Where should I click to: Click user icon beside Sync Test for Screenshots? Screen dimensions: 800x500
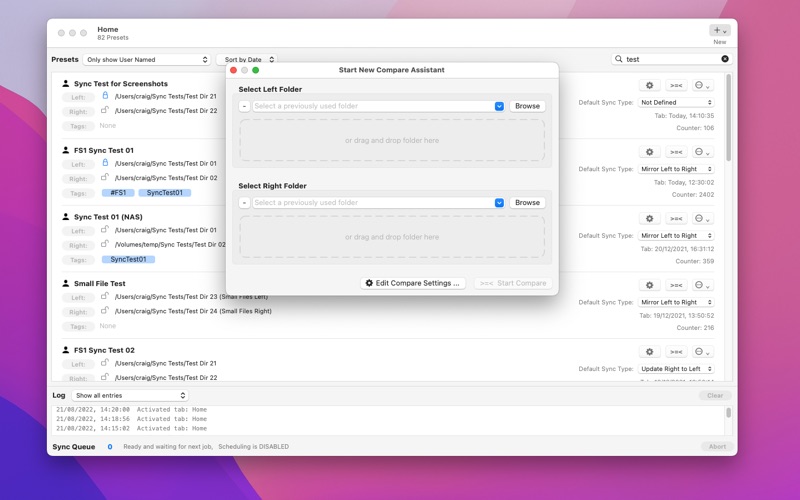coord(66,83)
